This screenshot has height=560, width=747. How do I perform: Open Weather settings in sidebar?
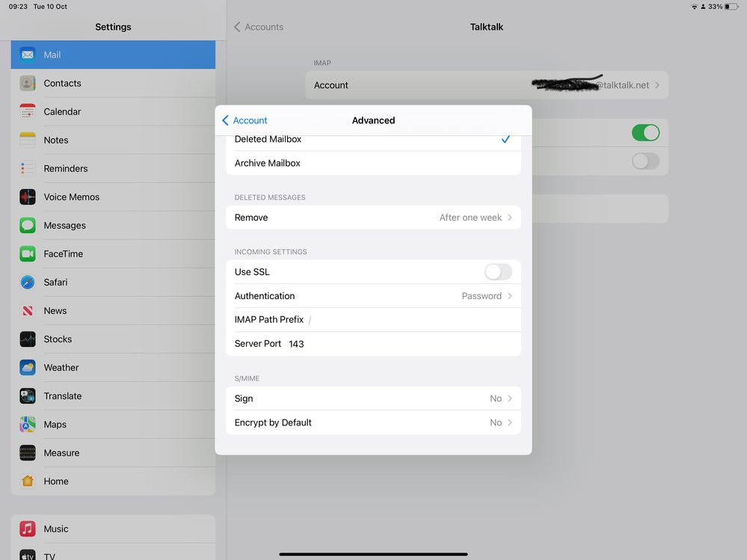click(113, 368)
